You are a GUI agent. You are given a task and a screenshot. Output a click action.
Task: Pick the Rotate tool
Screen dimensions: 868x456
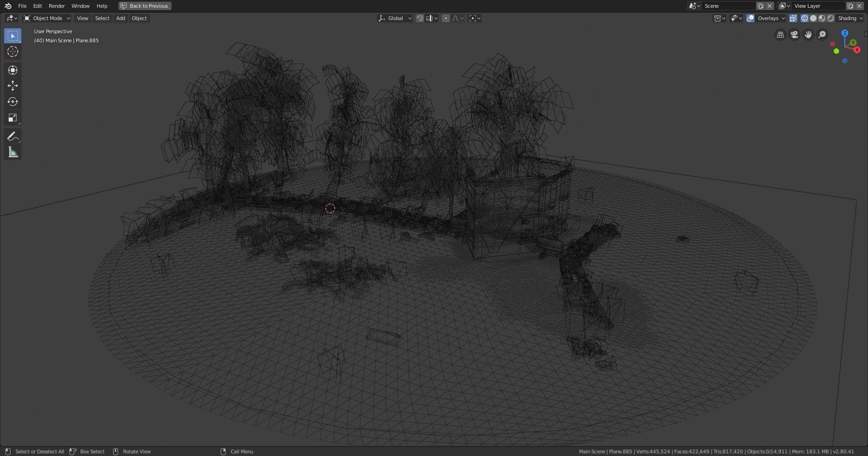pos(13,102)
